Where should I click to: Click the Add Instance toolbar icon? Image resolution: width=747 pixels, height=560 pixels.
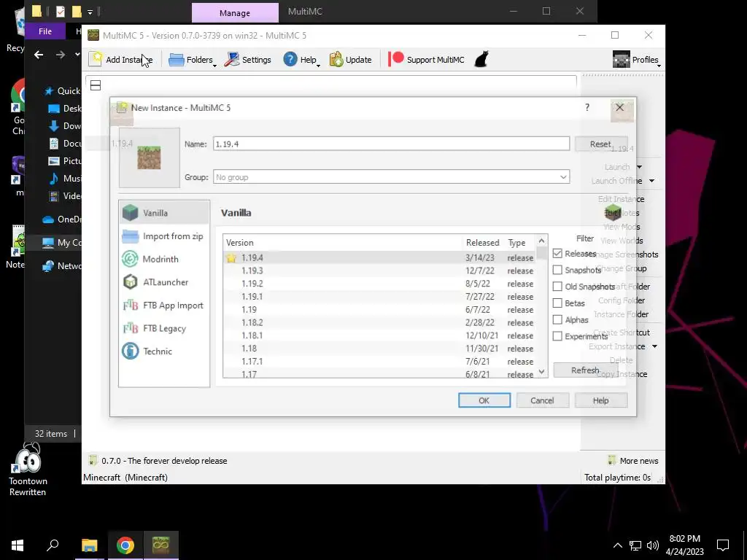[x=96, y=59]
